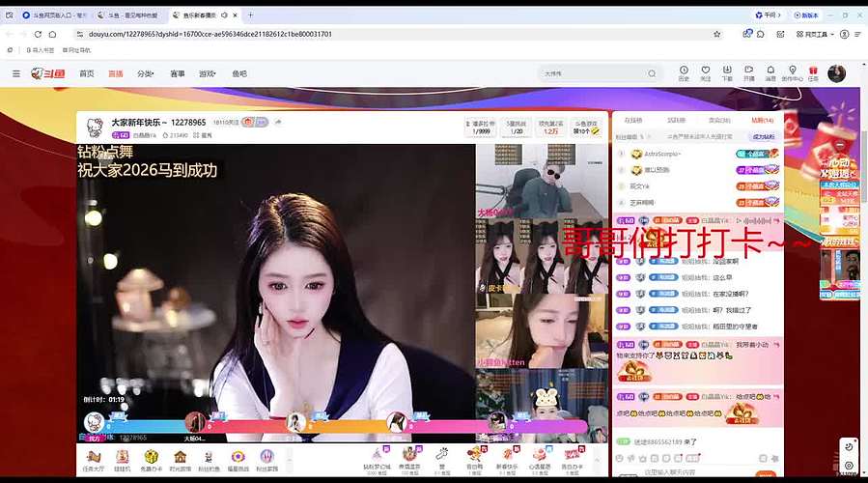
Task: Select the third chat panel tab
Action: point(719,120)
